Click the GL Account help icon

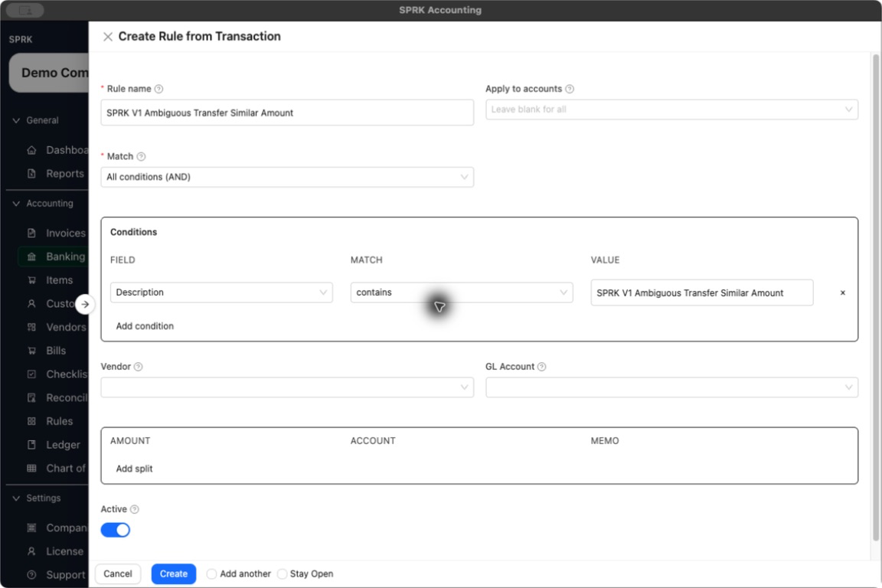(x=542, y=367)
